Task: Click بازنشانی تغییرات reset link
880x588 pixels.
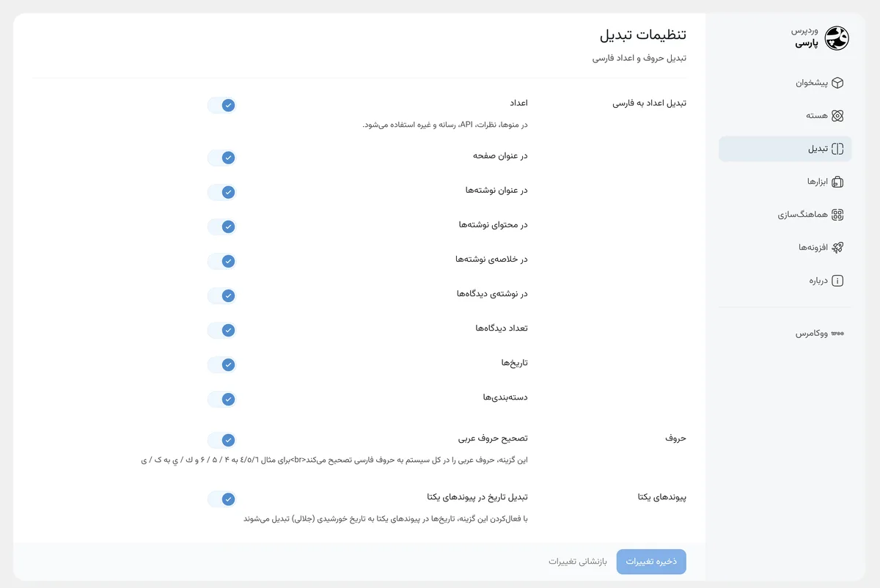Action: pos(578,562)
